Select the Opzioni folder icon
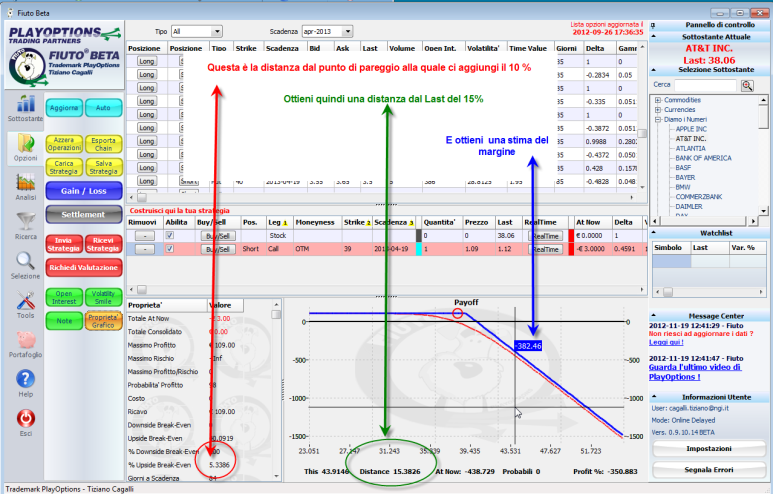 (24, 148)
